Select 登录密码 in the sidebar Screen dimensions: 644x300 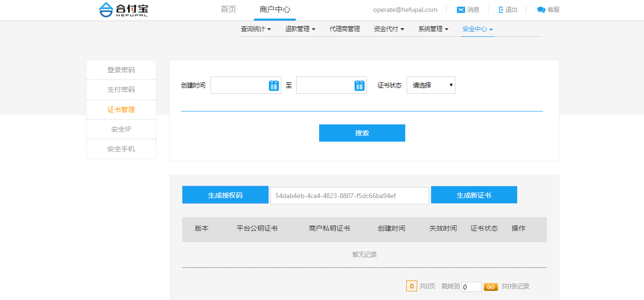[121, 70]
